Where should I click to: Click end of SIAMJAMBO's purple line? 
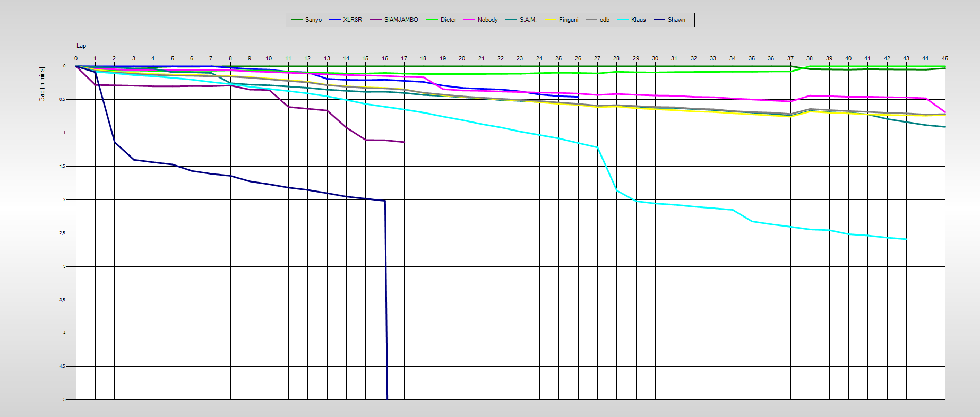tap(404, 142)
